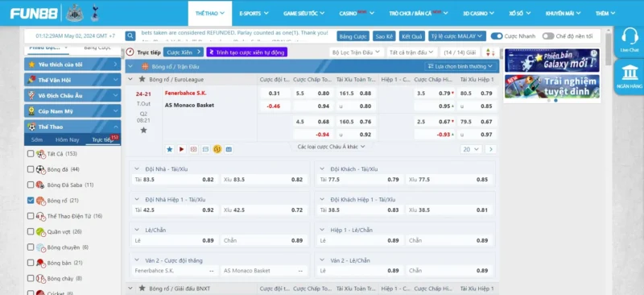The image size is (644, 295).
Task: Toggle Chế độ nền tối dark mode
Action: [548, 36]
